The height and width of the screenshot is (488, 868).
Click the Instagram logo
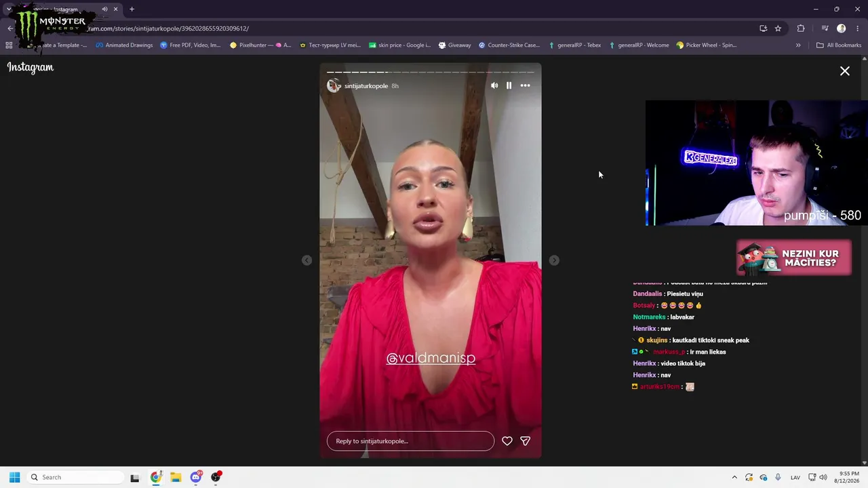point(31,67)
